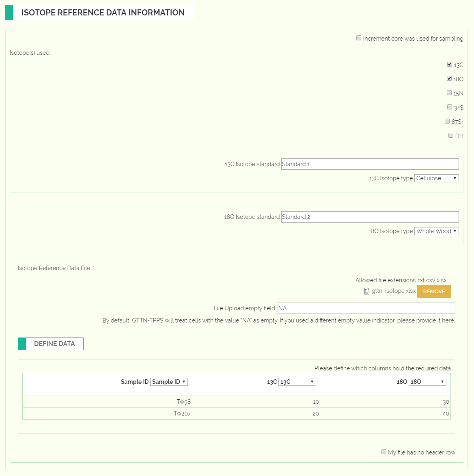
Task: Open the Sample ID column dropdown
Action: point(169,382)
